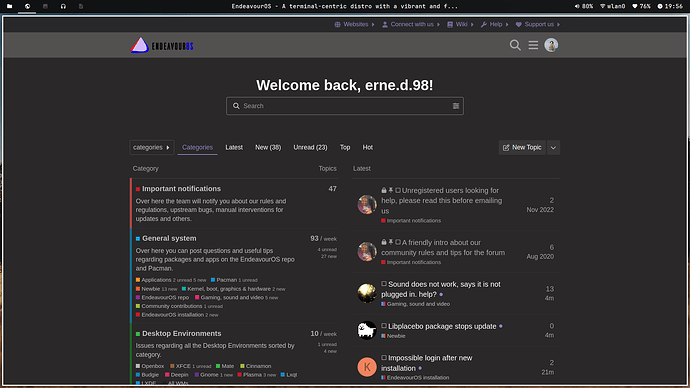
Task: Open the file manager icon in top panel
Action: tap(9, 6)
